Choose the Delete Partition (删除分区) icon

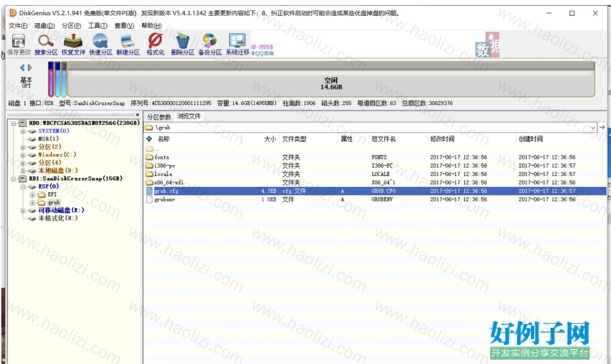[182, 44]
